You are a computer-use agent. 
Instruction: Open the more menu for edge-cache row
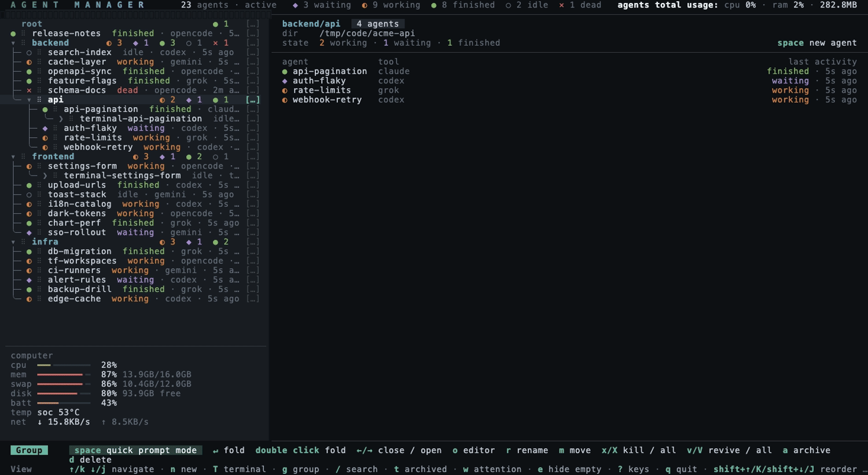coord(252,299)
